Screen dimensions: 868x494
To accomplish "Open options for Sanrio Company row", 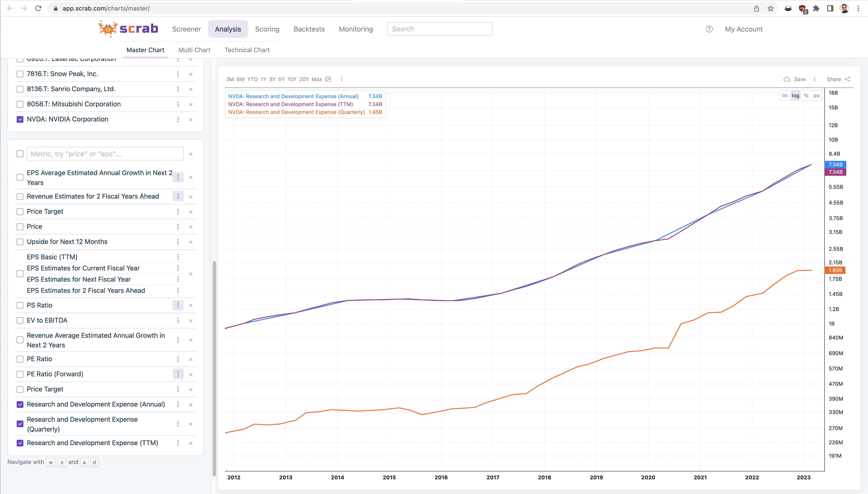I will click(178, 89).
